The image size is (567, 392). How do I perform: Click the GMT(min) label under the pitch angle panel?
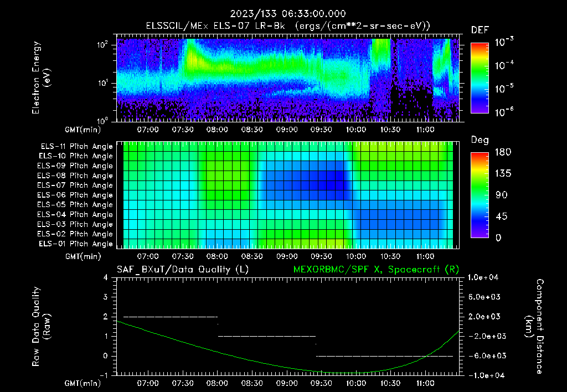point(83,257)
